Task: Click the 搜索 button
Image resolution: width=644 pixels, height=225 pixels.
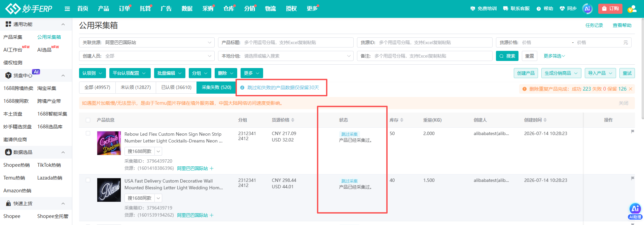Action: (507, 56)
